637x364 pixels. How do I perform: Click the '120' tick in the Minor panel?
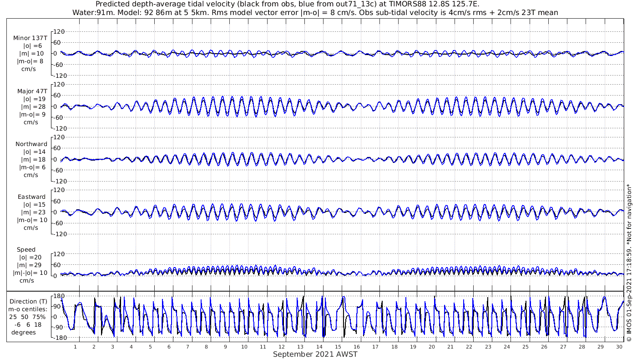(60, 31)
